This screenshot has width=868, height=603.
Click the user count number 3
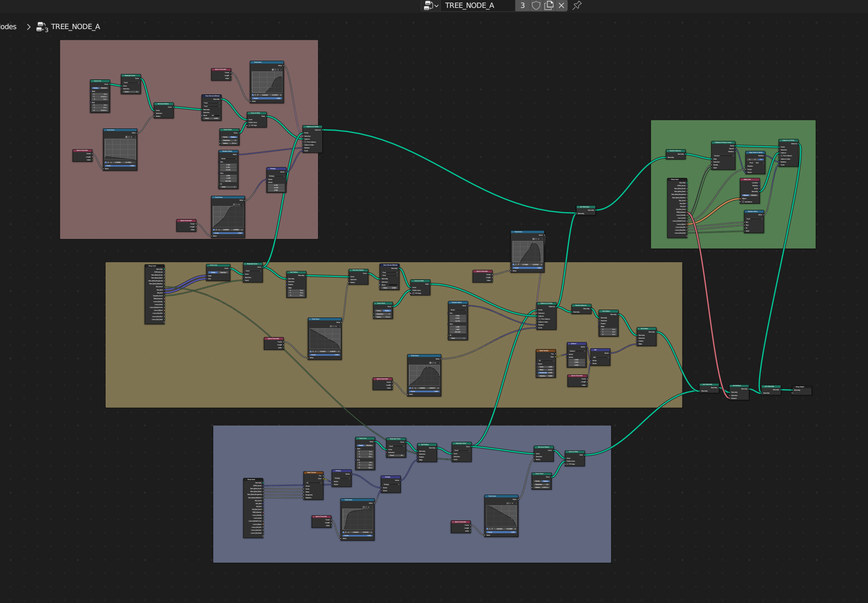click(523, 5)
